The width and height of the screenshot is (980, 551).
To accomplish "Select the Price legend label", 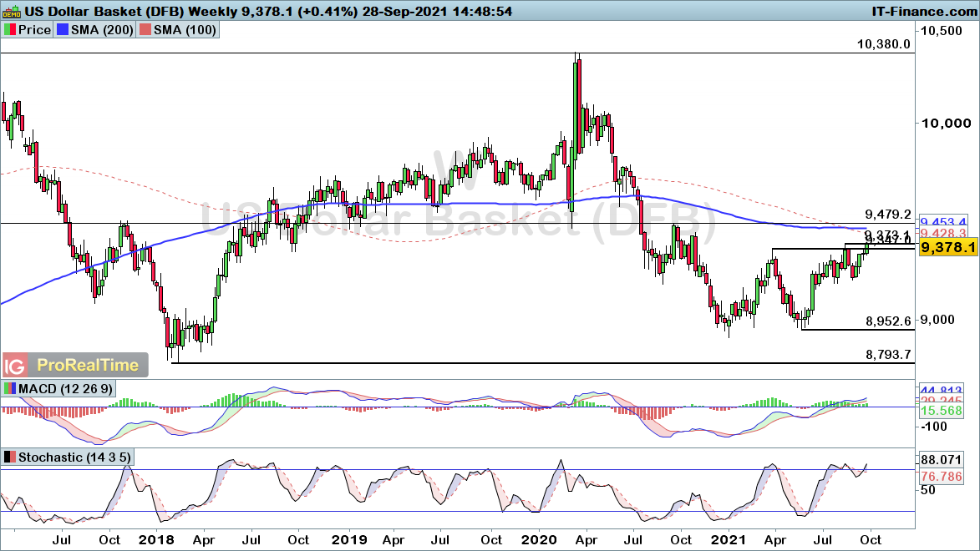I will coord(34,30).
